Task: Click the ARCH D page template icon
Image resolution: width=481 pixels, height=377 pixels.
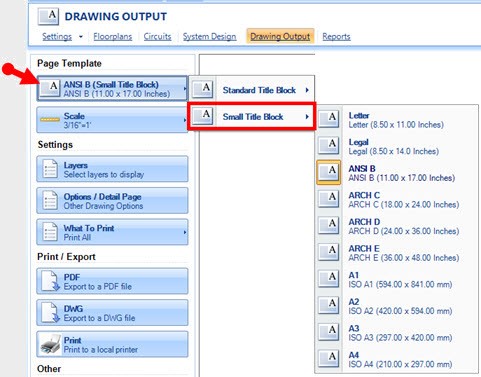Action: click(328, 226)
